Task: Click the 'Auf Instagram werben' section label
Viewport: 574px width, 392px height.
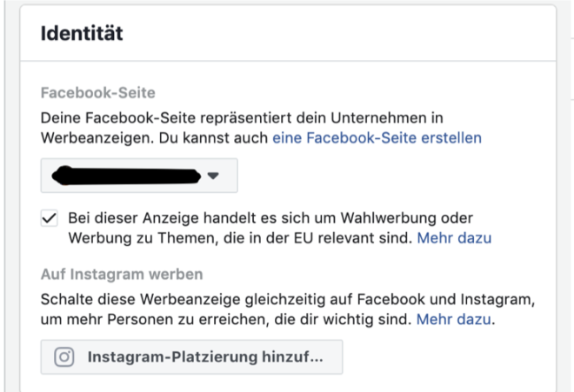Action: point(122,275)
